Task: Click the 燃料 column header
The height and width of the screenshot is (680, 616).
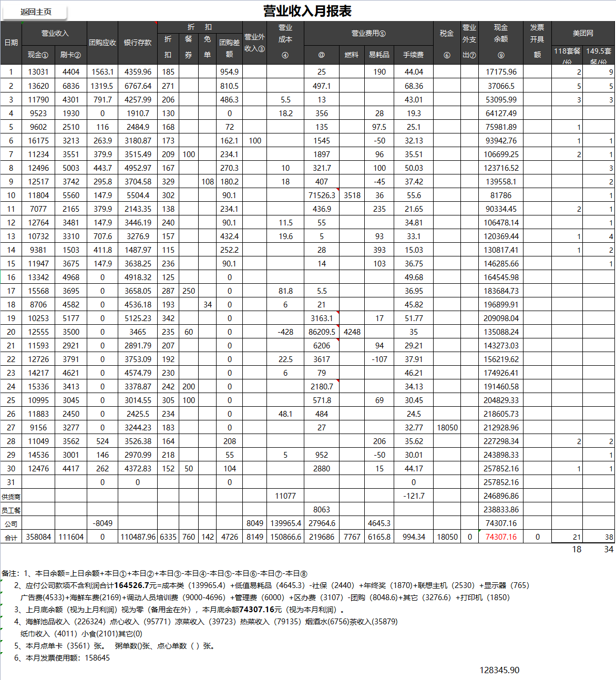Action: (352, 55)
